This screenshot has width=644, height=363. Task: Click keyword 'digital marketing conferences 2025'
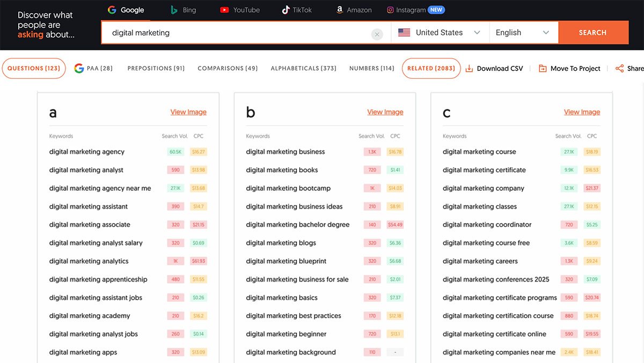pos(496,279)
